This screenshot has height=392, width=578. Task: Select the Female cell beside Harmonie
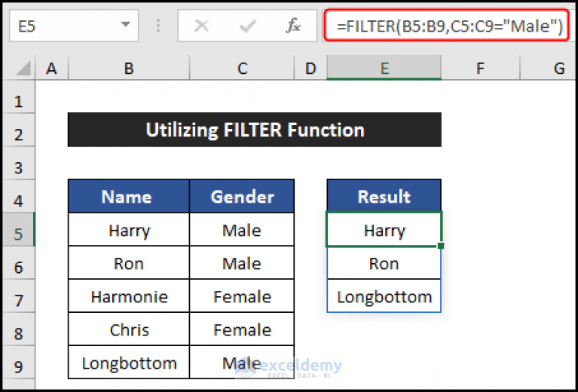(x=242, y=296)
